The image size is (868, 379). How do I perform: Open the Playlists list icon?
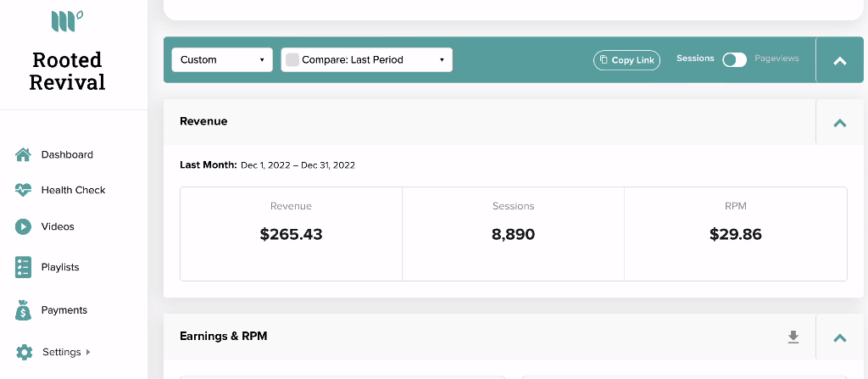tap(23, 267)
